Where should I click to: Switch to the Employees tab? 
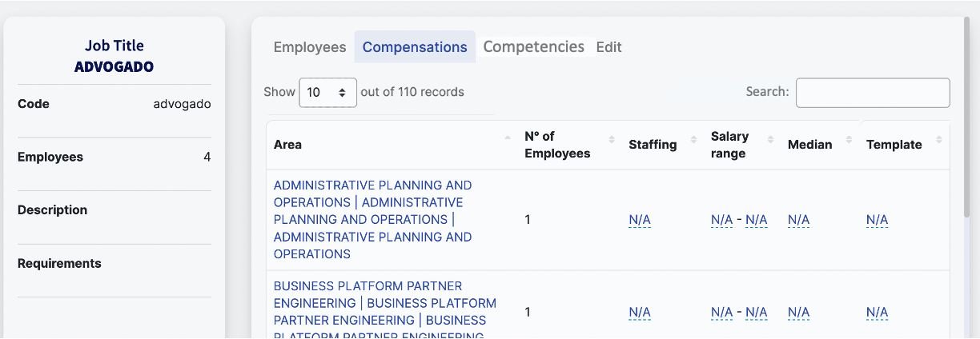coord(310,47)
